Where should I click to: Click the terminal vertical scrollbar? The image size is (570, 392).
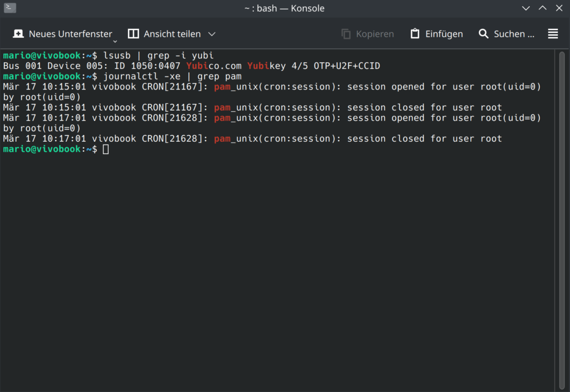coord(562,220)
